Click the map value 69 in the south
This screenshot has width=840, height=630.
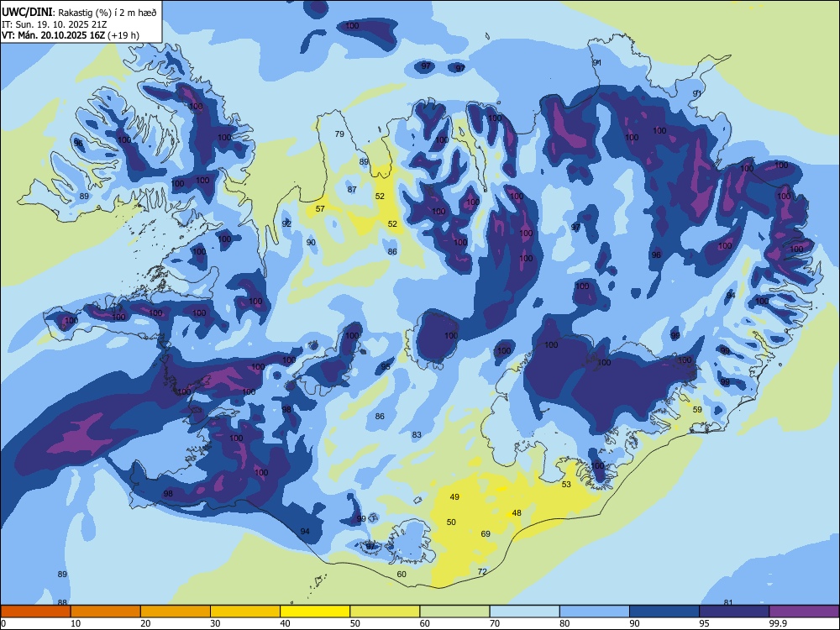486,533
